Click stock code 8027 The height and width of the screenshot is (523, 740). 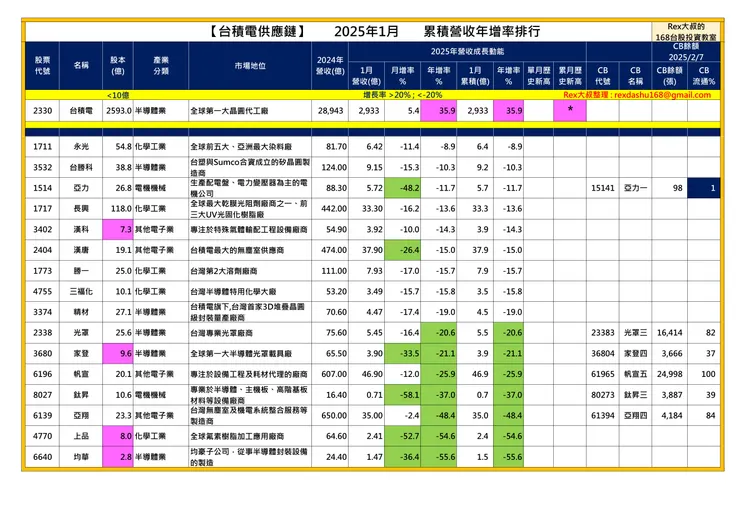point(42,395)
